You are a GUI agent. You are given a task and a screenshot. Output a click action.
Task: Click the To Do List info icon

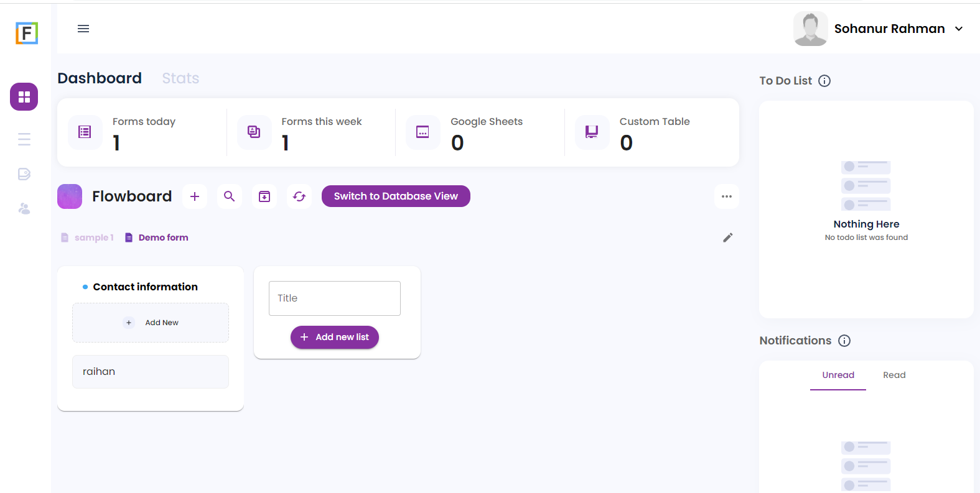pos(824,81)
